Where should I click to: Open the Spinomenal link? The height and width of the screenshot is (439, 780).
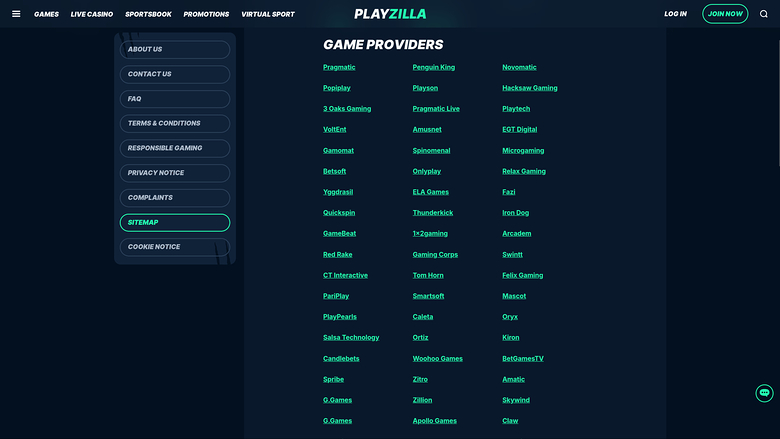[x=431, y=151]
